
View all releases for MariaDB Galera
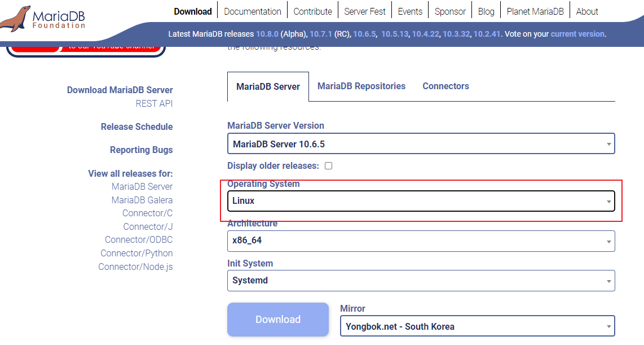point(142,200)
